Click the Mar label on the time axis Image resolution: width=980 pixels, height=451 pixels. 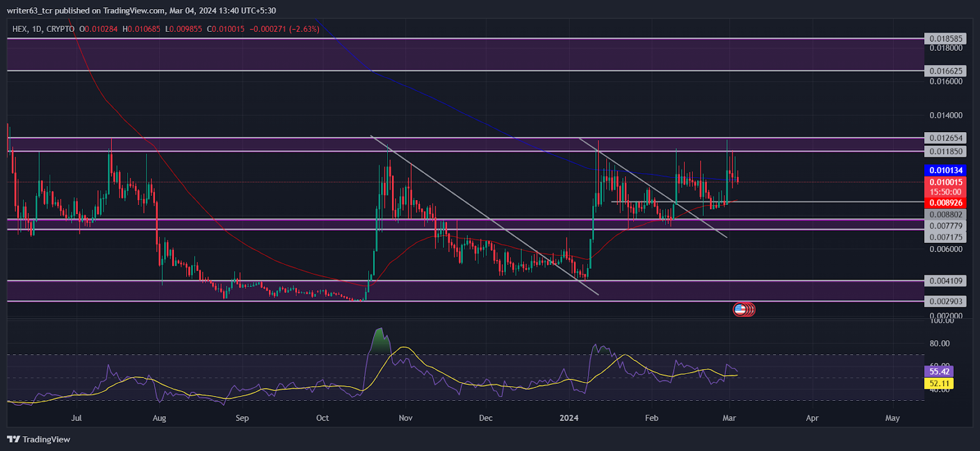click(x=729, y=418)
